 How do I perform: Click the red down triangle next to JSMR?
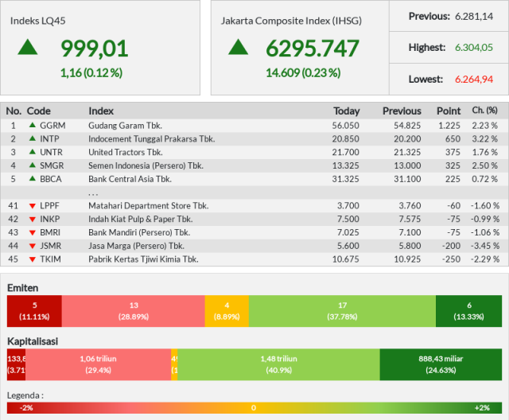click(x=33, y=246)
